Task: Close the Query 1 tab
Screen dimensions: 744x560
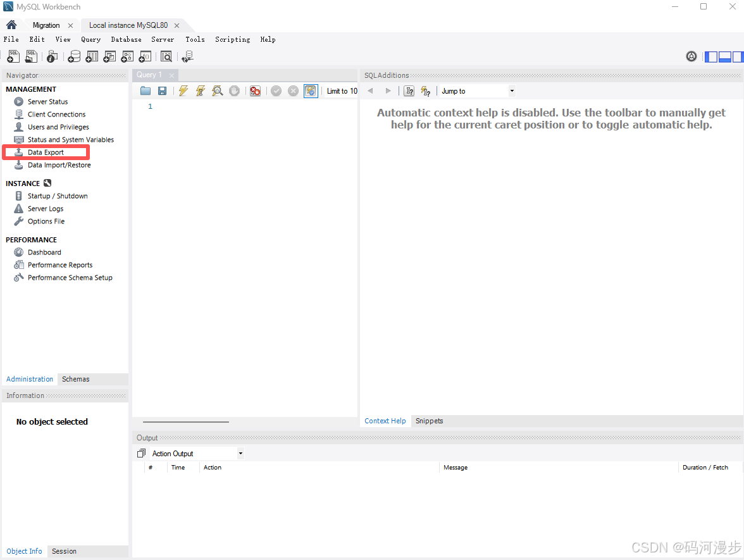Action: (172, 75)
